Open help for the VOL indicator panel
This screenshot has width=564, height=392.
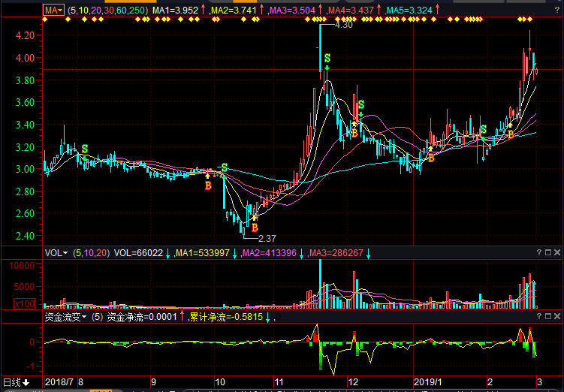(x=538, y=252)
